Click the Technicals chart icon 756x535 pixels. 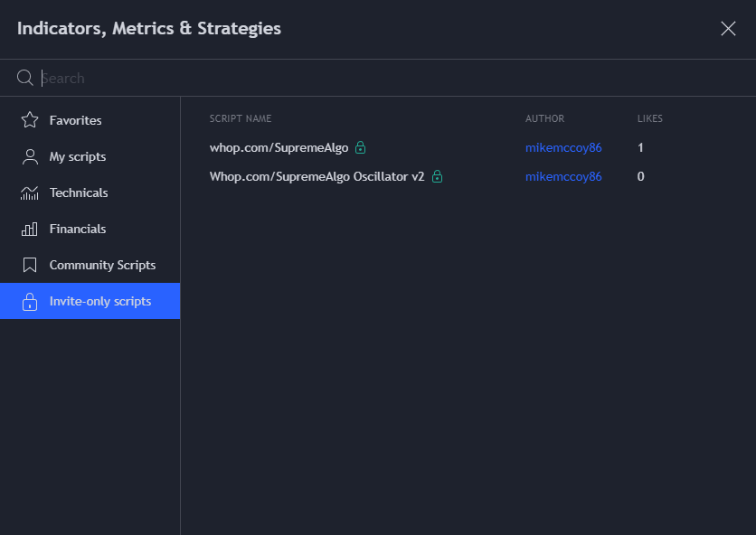pyautogui.click(x=30, y=192)
